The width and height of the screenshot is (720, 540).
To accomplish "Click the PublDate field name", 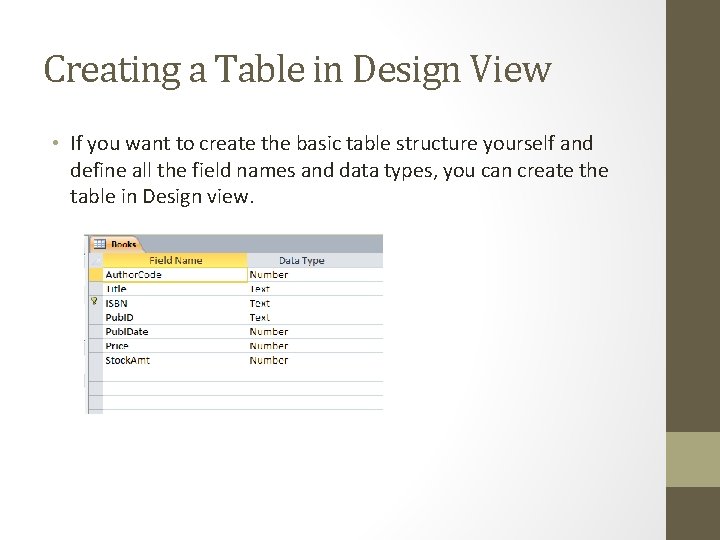I will click(x=127, y=332).
